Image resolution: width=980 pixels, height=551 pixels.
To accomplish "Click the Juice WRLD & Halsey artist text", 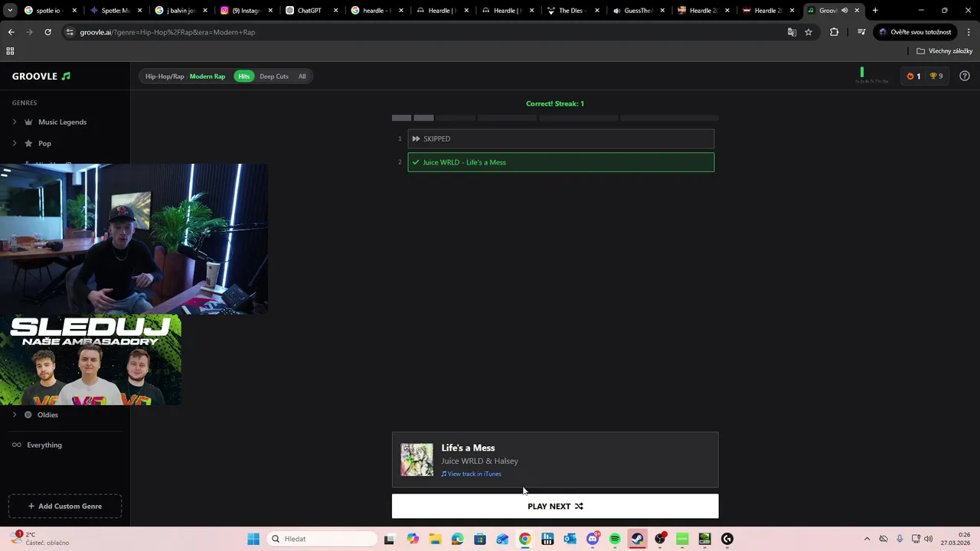I will 479,461.
